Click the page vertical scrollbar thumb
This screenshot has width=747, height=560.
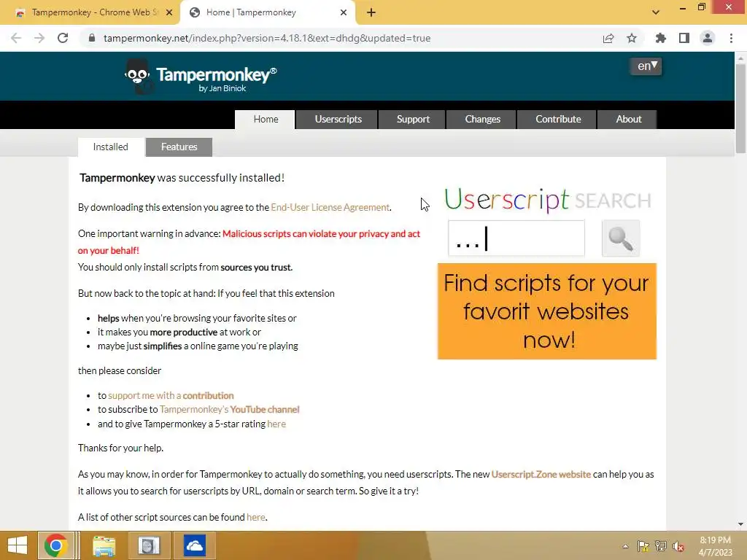click(740, 109)
